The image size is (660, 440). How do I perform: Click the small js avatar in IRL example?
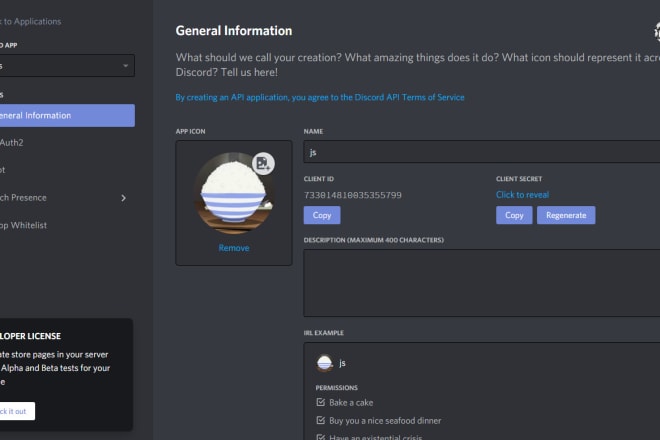(x=325, y=363)
